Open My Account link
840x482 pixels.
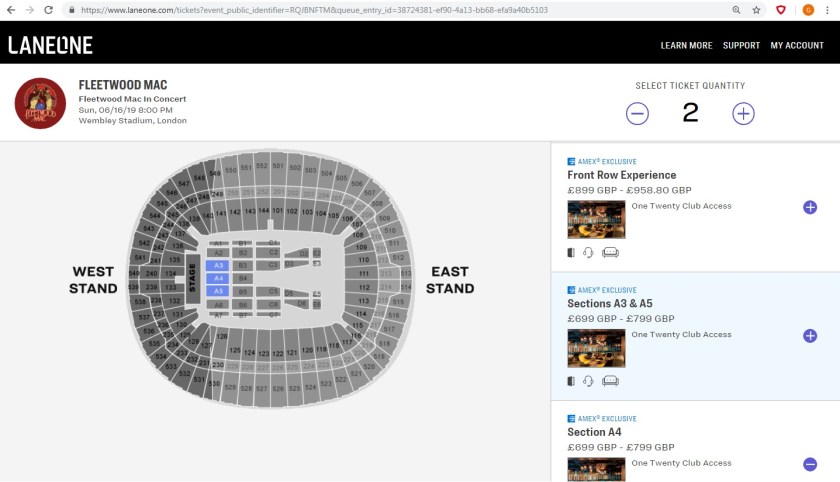(797, 45)
